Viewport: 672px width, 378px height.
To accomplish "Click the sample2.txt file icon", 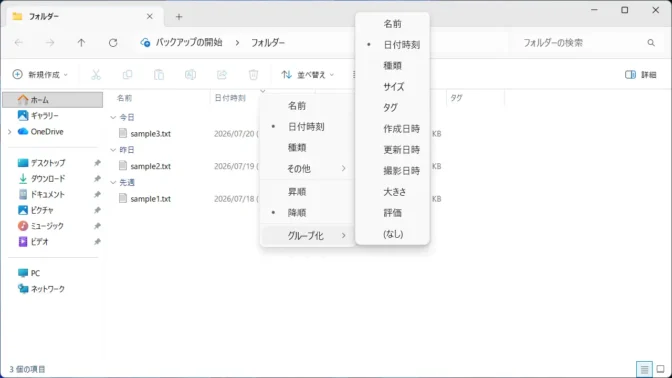I will tap(123, 166).
